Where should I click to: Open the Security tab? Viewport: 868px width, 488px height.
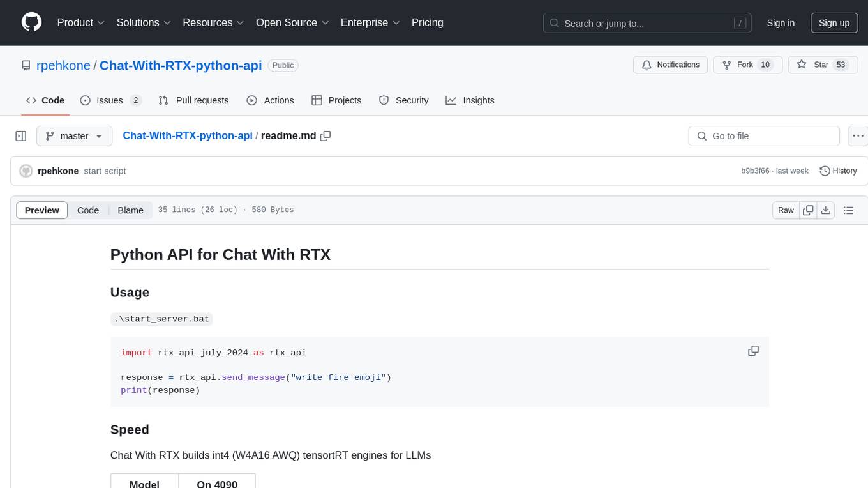click(403, 100)
